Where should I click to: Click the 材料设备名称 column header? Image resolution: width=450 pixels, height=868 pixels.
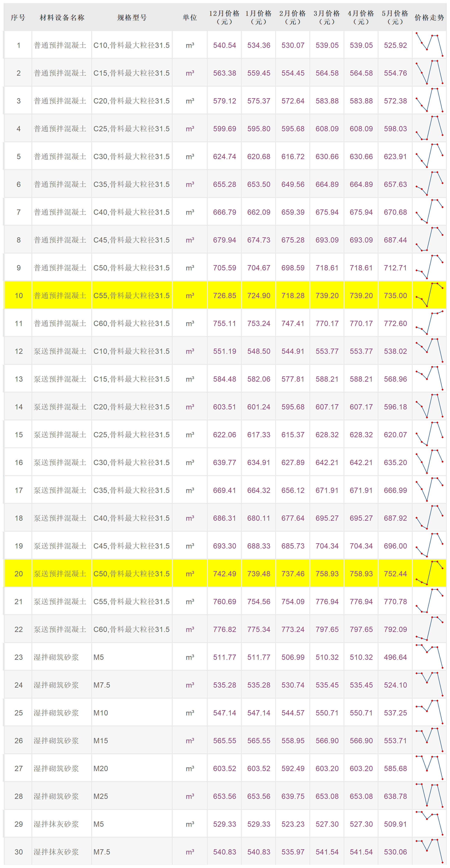tap(62, 17)
